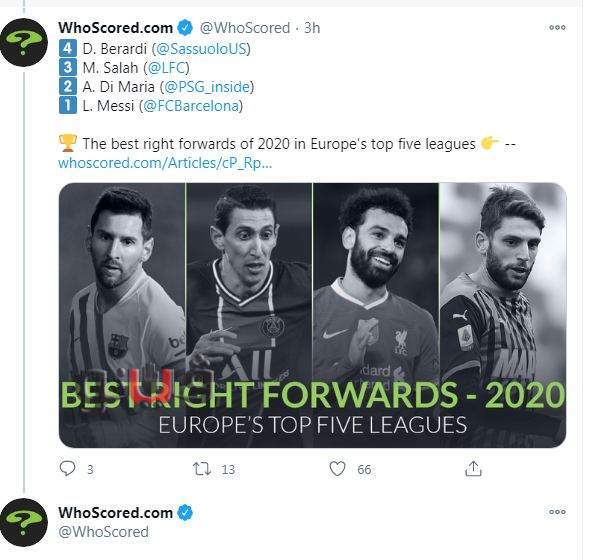Like the tweet with heart icon

point(337,469)
